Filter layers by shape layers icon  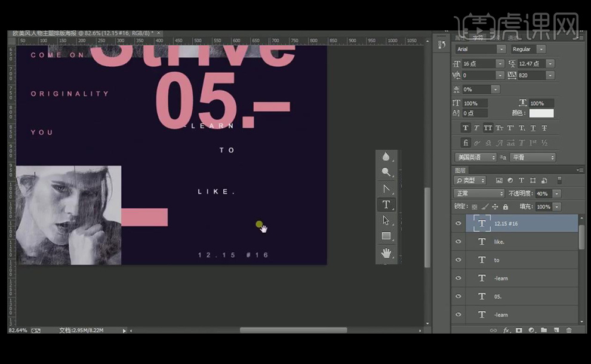pyautogui.click(x=533, y=180)
